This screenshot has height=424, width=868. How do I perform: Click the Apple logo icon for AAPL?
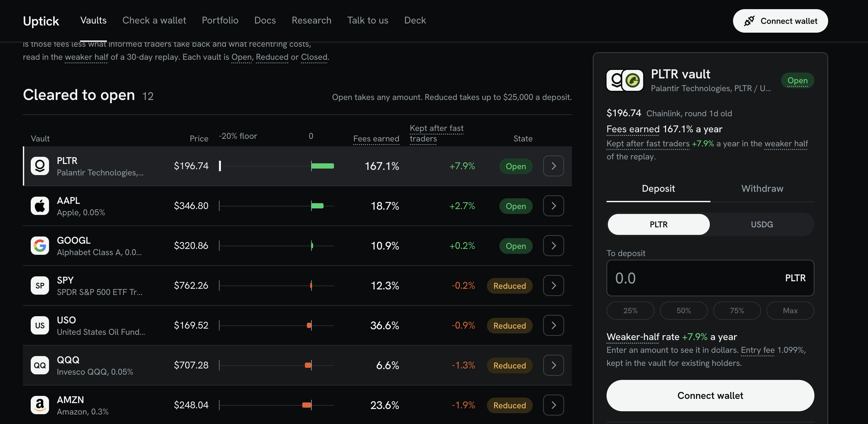[40, 206]
